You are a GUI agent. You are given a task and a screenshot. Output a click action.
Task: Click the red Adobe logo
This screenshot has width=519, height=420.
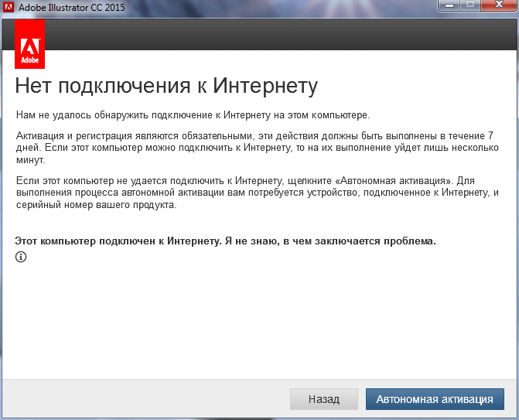pos(30,44)
